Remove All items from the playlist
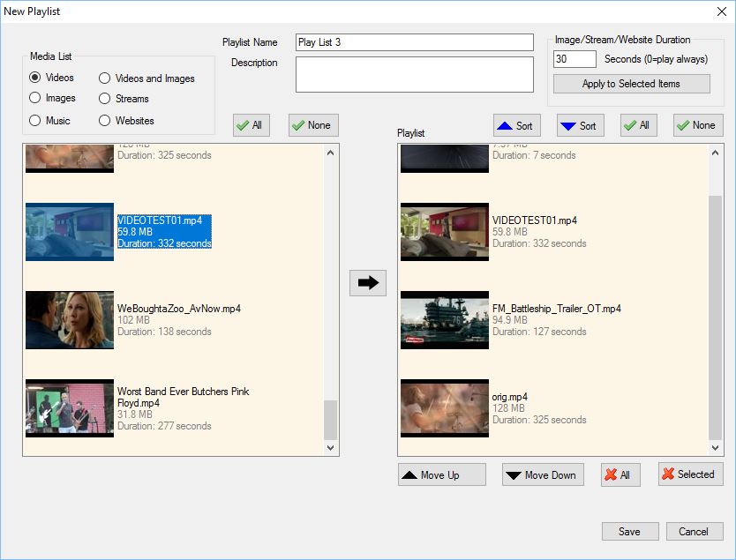 [x=620, y=474]
